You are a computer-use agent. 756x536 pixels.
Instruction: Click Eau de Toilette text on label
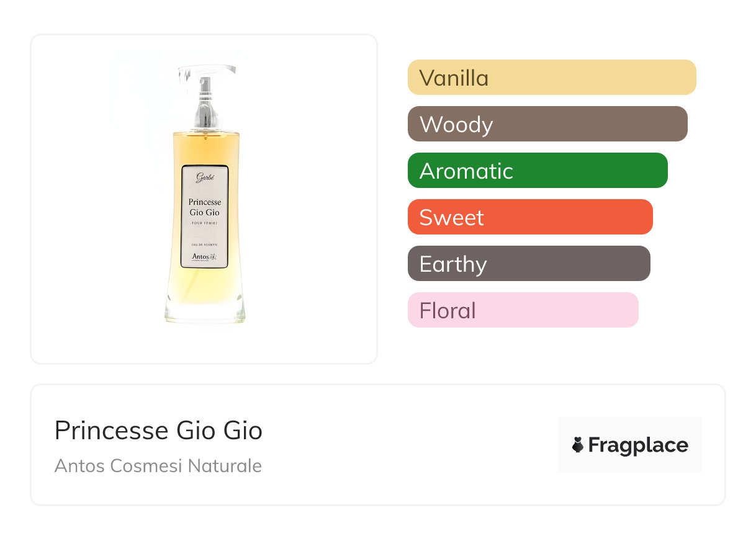[x=204, y=244]
